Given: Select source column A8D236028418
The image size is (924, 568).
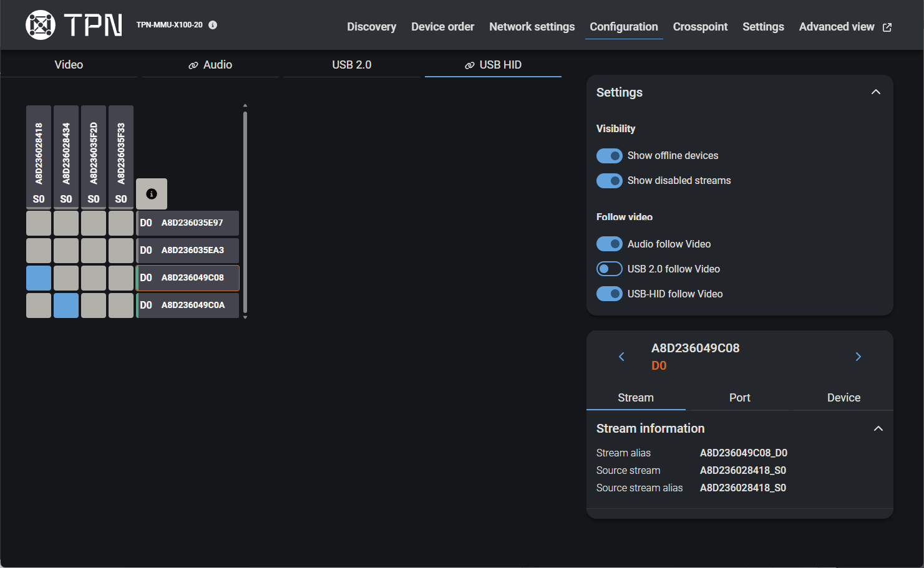Looking at the screenshot, I should point(39,156).
